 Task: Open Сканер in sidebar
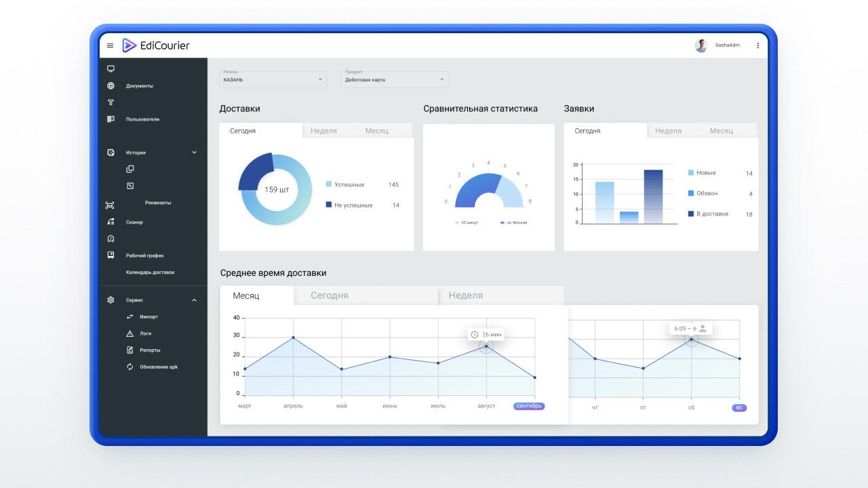[x=134, y=222]
